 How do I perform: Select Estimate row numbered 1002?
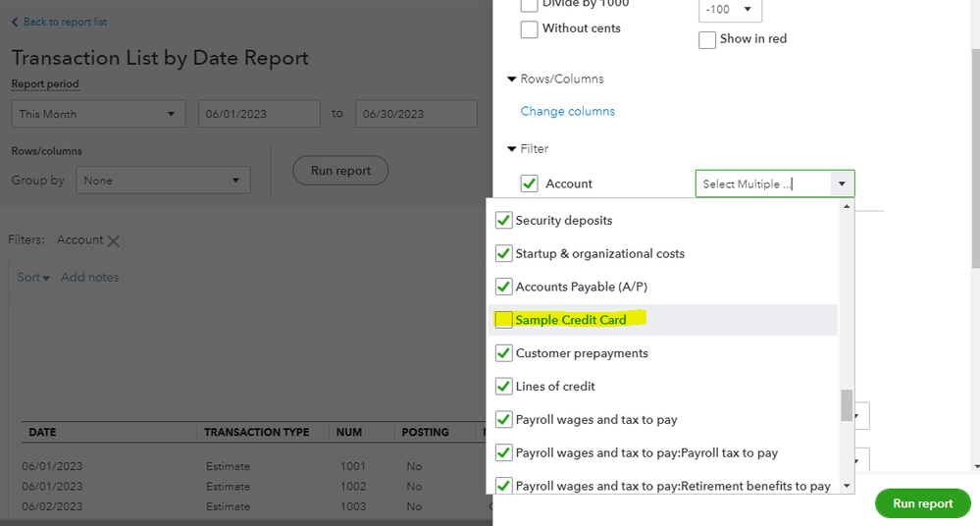pyautogui.click(x=256, y=487)
